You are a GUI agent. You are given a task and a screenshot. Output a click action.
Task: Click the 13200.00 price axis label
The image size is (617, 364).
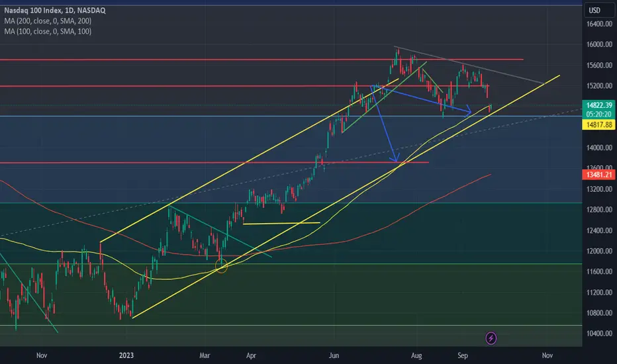click(x=599, y=189)
